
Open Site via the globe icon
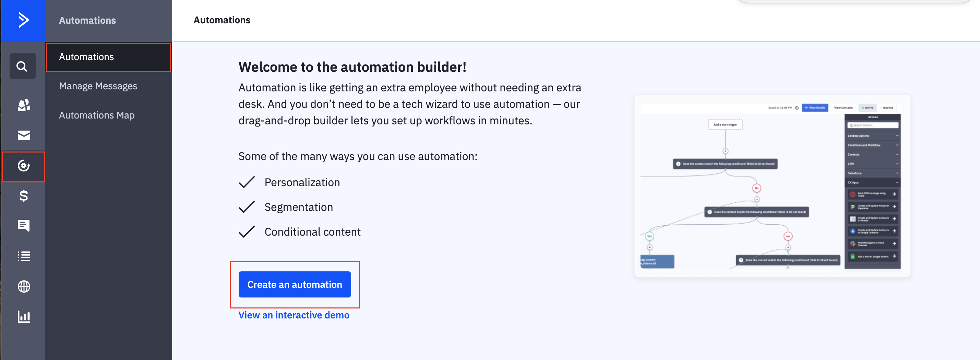pyautogui.click(x=24, y=286)
